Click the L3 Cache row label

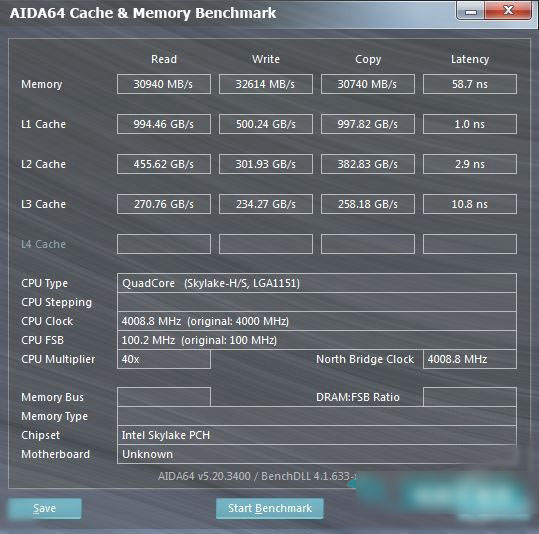[x=43, y=204]
